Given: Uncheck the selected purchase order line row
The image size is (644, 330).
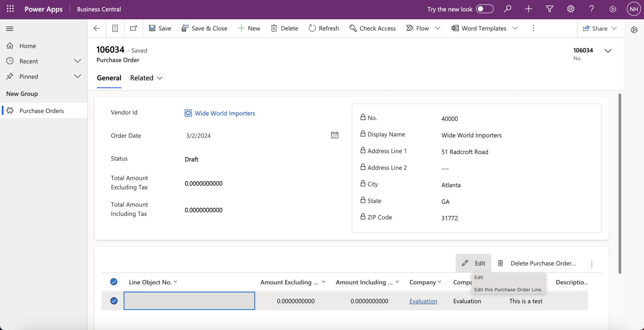Looking at the screenshot, I should (x=114, y=301).
